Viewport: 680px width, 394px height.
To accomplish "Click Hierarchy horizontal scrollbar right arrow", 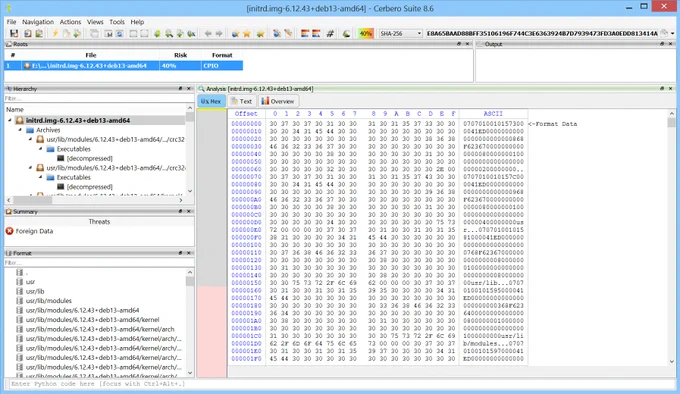I will click(x=181, y=200).
